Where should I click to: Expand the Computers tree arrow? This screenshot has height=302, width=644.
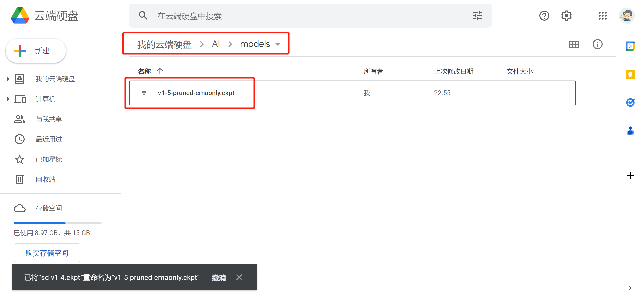[x=8, y=99]
